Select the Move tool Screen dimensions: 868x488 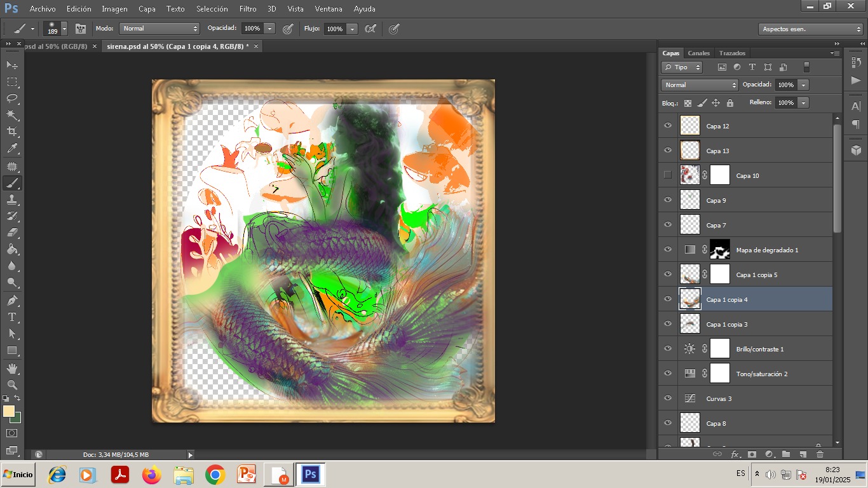(12, 65)
